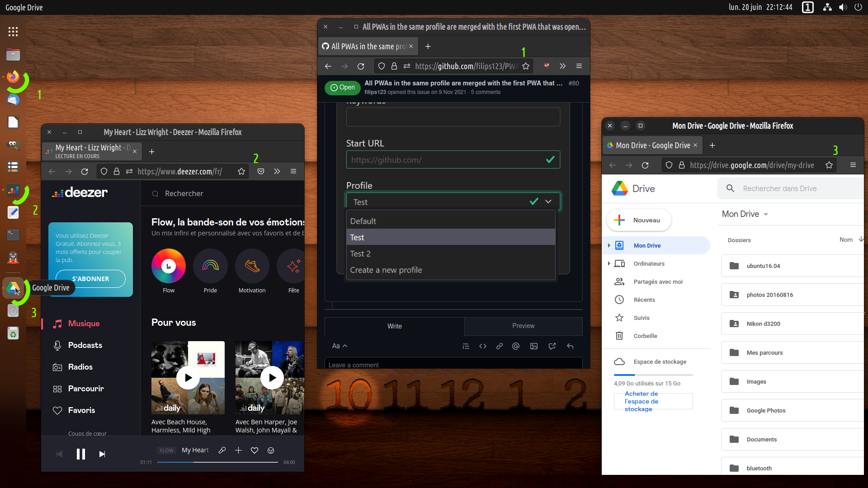Screen dimensions: 868x488
Task: Play the Beach House daily mix
Action: (188, 378)
